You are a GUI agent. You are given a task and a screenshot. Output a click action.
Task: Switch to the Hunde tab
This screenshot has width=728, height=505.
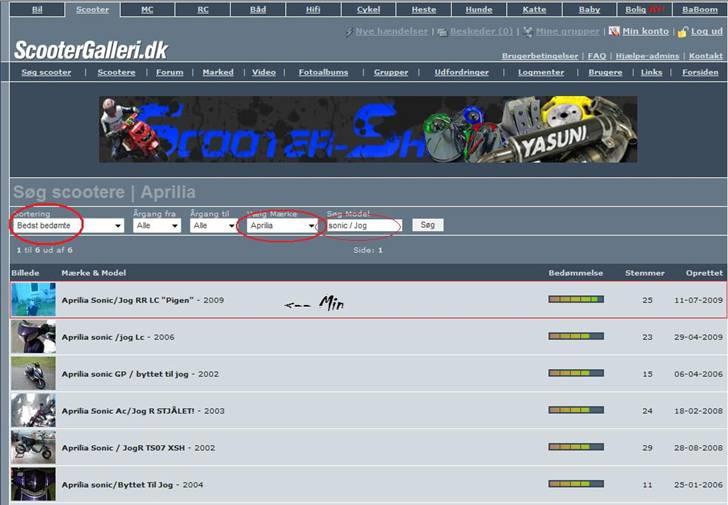coord(479,9)
